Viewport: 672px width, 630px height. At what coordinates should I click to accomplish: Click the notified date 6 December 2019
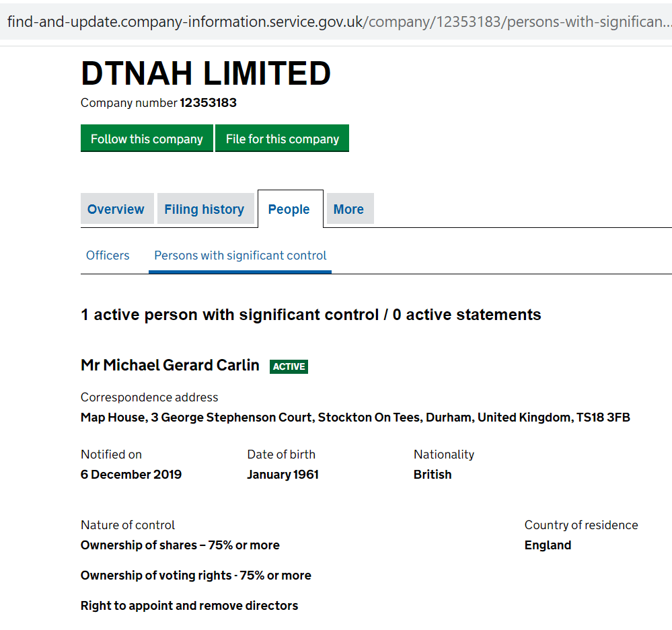coord(131,475)
